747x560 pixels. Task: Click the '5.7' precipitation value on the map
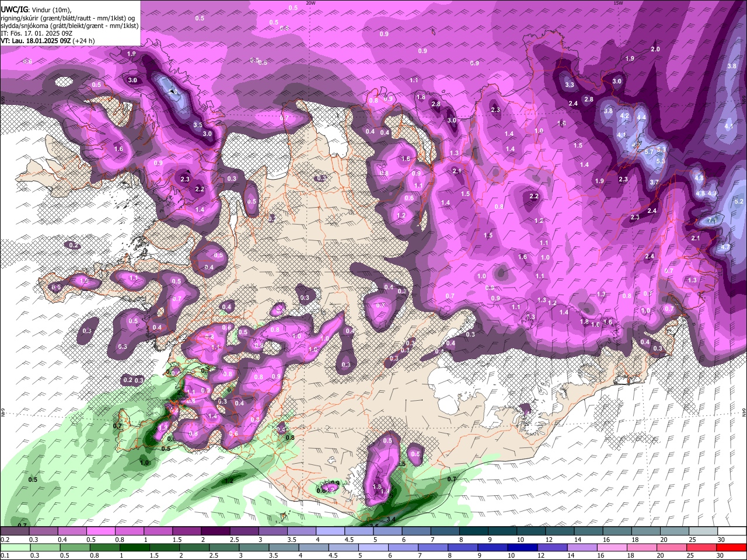[649, 152]
